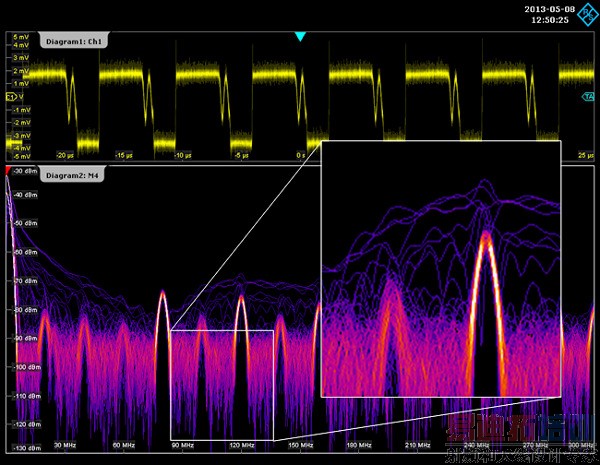Click the -5 mV axis label
The height and width of the screenshot is (465, 600).
pos(22,156)
